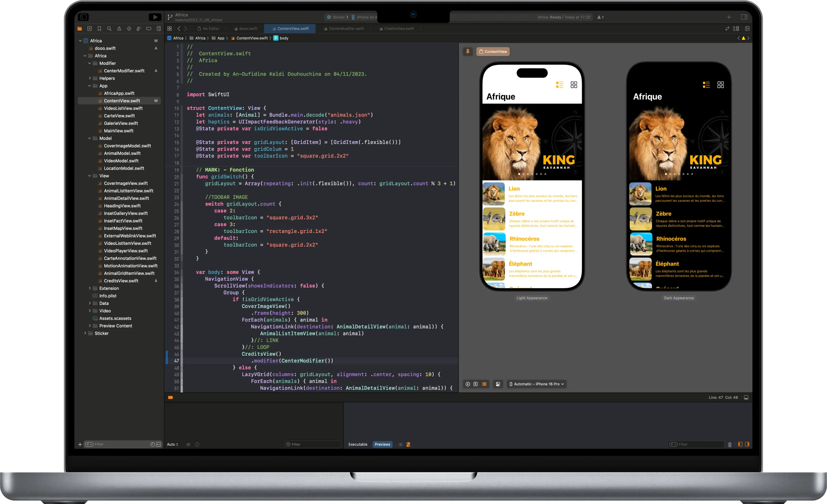Show preview variants grid
The image size is (827, 504).
coord(484,384)
